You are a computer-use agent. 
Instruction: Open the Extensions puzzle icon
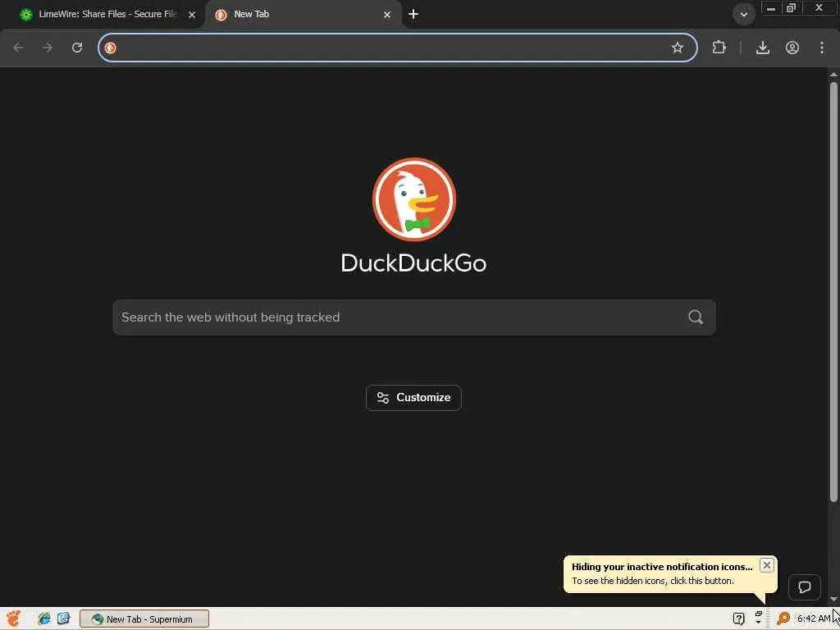click(x=719, y=48)
